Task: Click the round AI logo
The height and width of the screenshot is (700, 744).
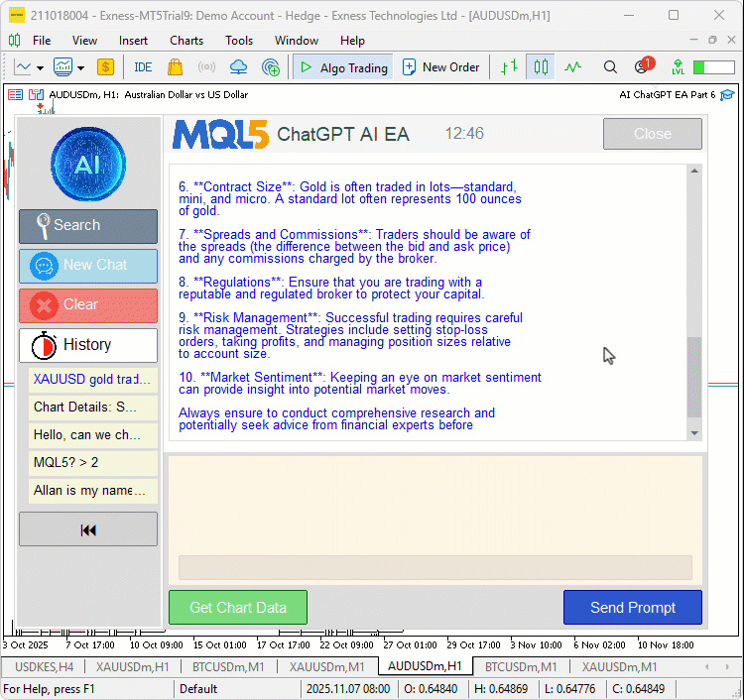Action: [88, 165]
